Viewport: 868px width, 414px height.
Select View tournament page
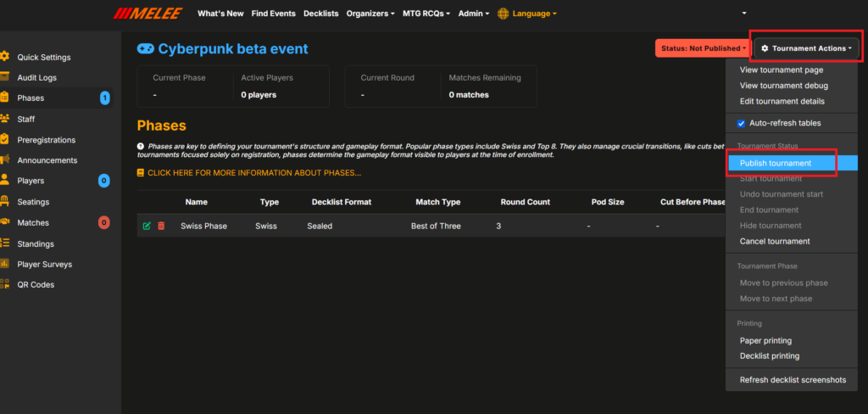tap(781, 70)
